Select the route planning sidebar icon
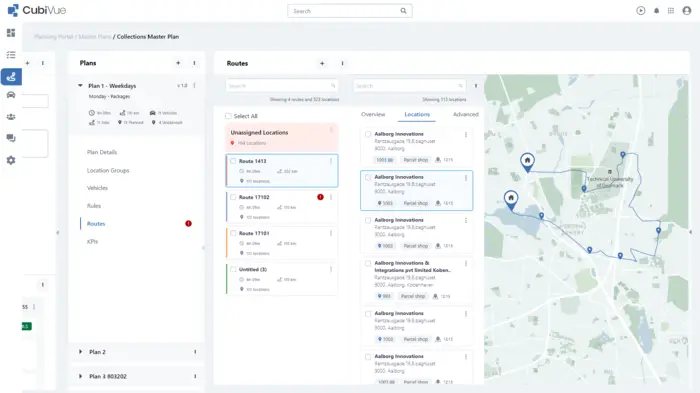This screenshot has width=700, height=393. click(x=11, y=76)
